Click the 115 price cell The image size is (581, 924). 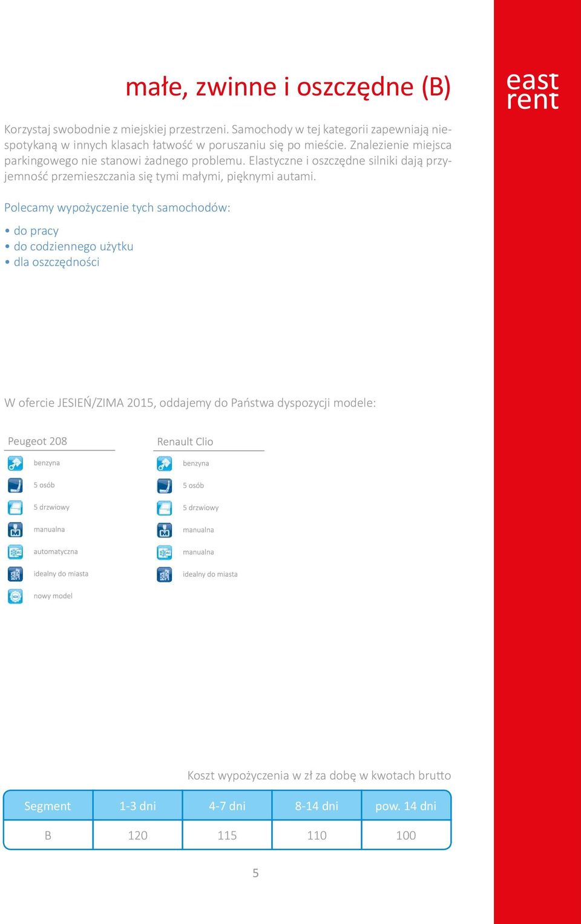tap(227, 835)
